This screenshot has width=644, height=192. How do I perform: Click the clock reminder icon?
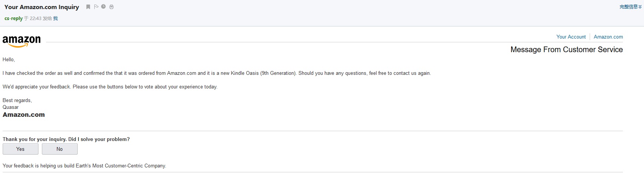pyautogui.click(x=103, y=7)
